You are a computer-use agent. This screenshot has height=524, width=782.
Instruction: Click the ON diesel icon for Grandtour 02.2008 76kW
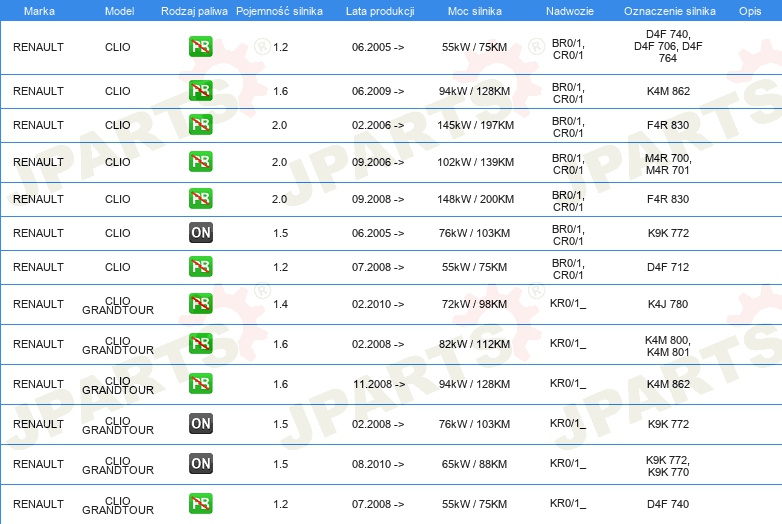tap(201, 423)
